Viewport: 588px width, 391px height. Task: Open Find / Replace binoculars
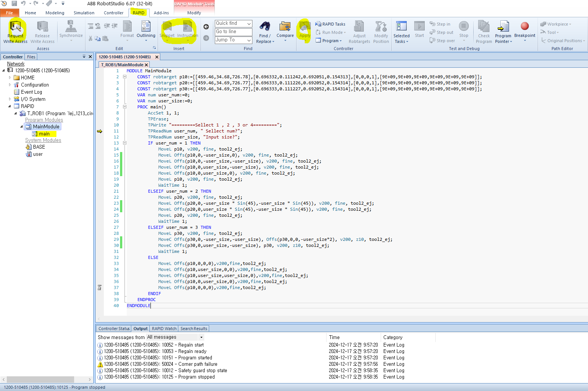[265, 26]
